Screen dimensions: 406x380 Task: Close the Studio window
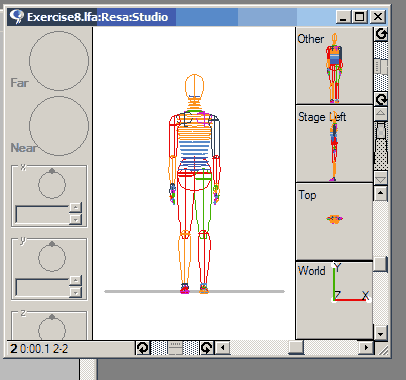[x=378, y=17]
